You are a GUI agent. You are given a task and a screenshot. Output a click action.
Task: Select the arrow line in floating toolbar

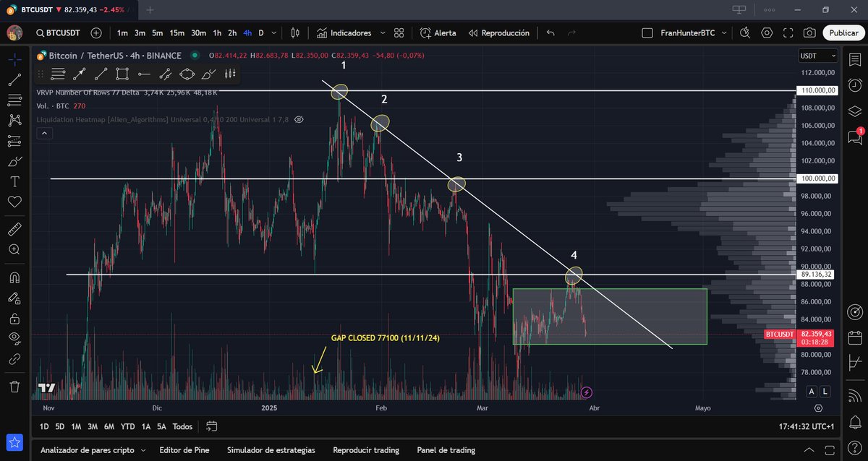click(80, 73)
